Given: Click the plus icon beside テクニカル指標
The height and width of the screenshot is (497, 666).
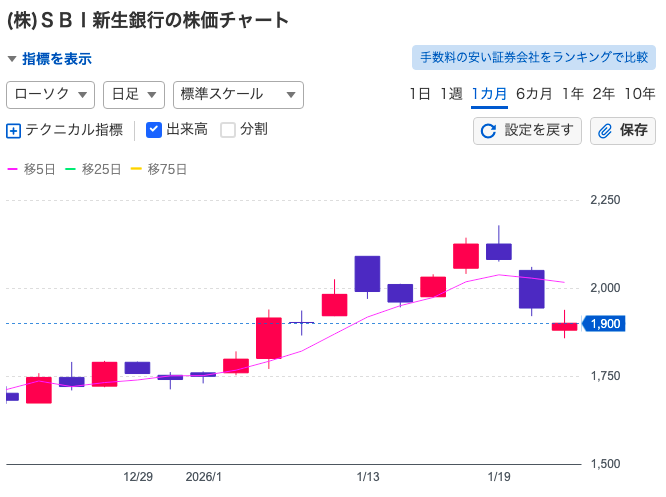Looking at the screenshot, I should (14, 130).
